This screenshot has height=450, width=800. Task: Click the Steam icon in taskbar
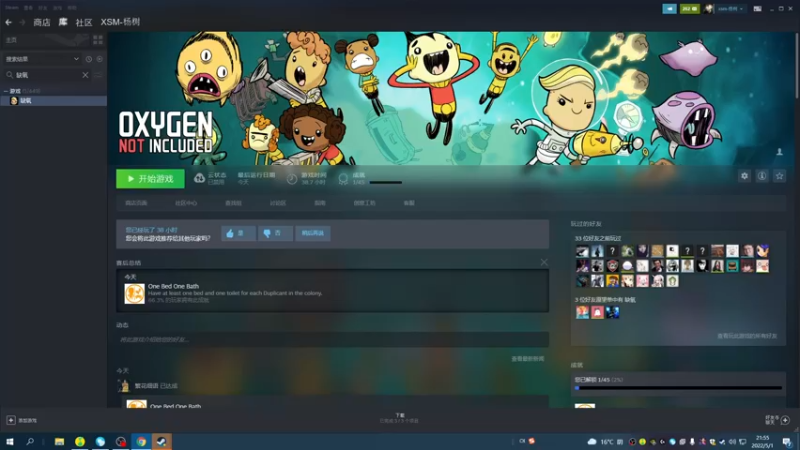161,441
